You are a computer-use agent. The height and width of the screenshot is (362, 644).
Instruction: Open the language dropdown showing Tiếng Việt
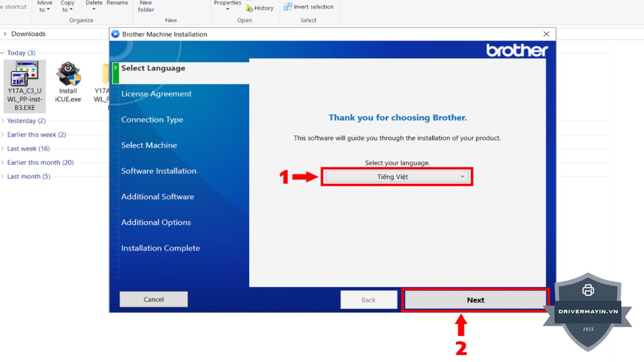click(397, 177)
